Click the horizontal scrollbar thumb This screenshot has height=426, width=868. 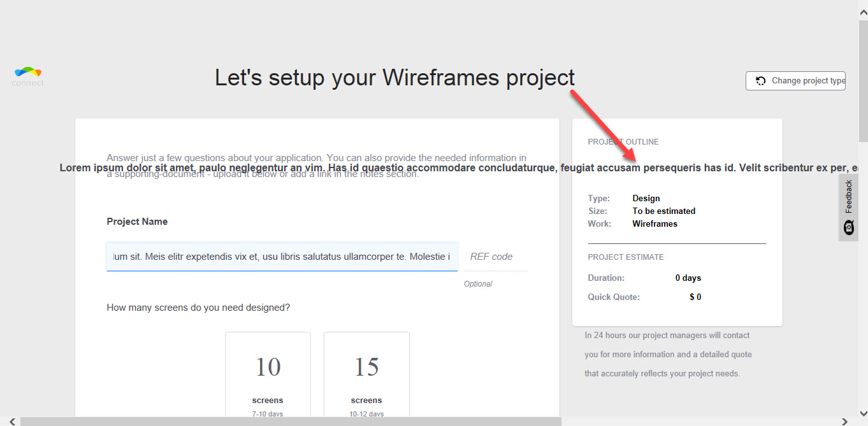click(x=291, y=422)
